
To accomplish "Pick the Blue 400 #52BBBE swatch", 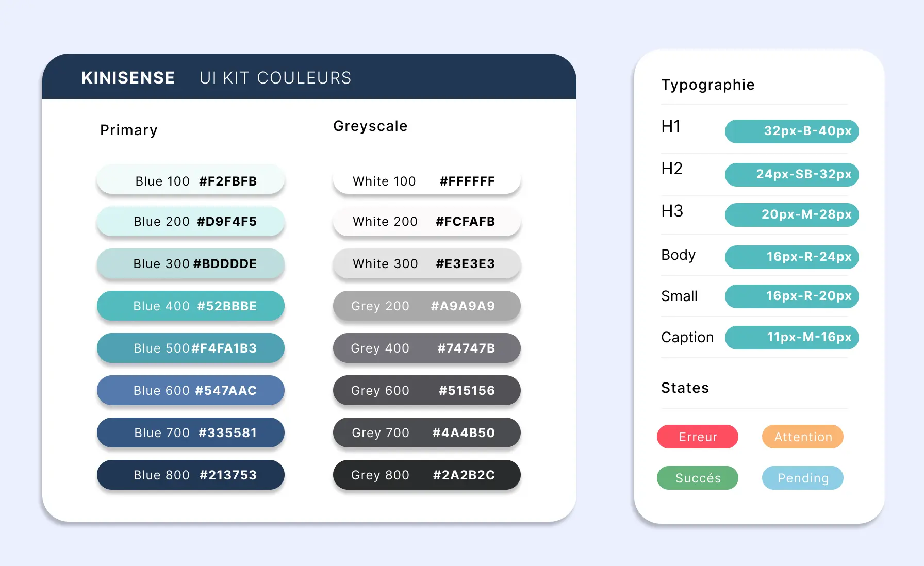I will [x=191, y=306].
